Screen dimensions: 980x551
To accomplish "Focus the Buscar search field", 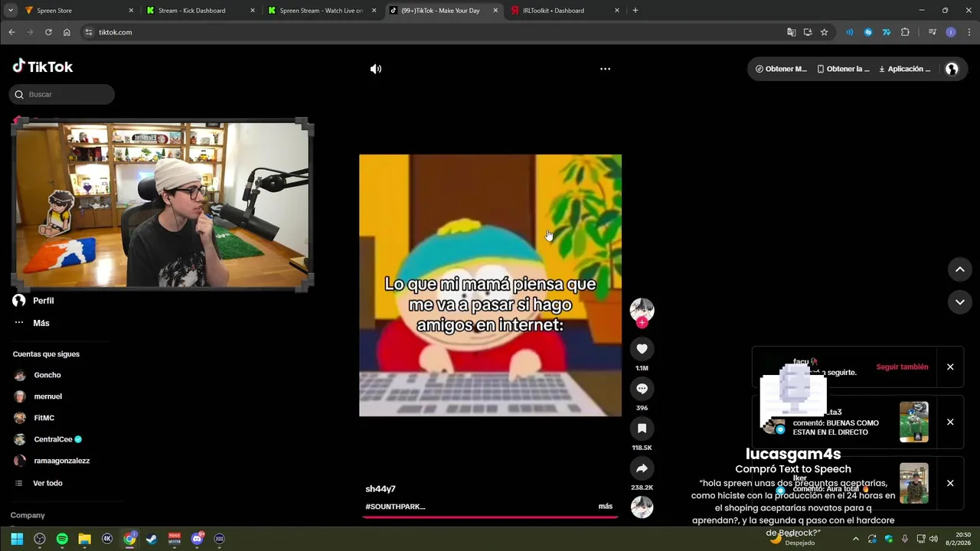I will pyautogui.click(x=62, y=94).
